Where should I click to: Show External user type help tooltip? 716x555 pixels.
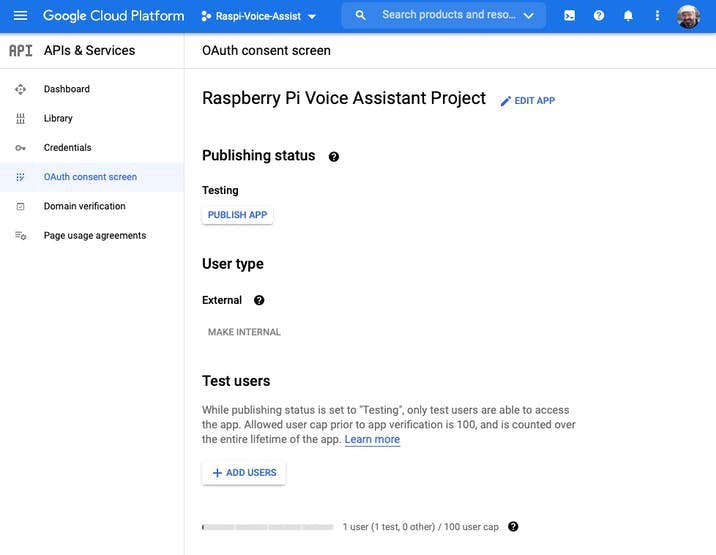pos(259,300)
